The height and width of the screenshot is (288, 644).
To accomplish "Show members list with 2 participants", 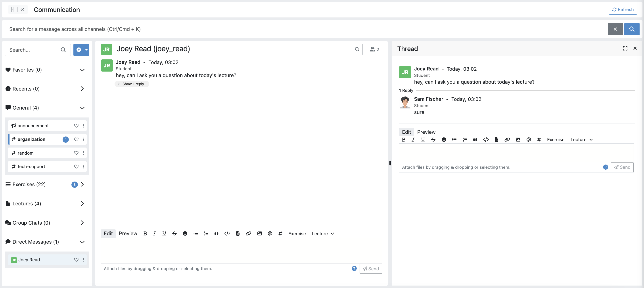I will (374, 49).
